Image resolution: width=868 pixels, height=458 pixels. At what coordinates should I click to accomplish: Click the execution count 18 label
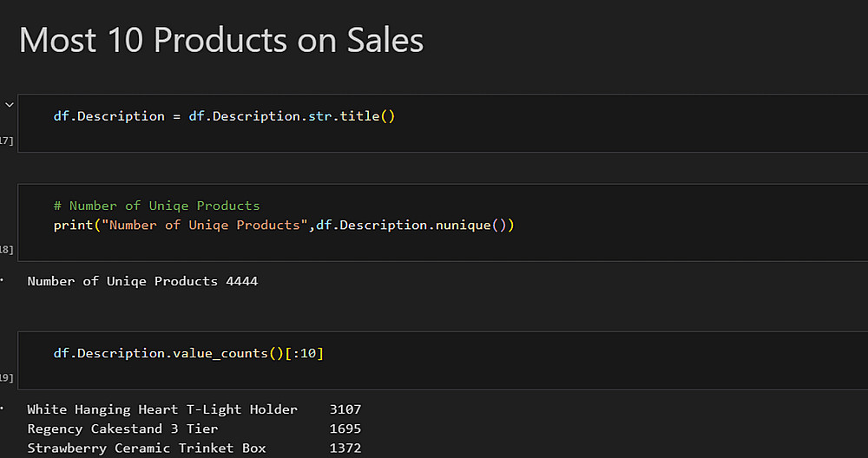6,250
